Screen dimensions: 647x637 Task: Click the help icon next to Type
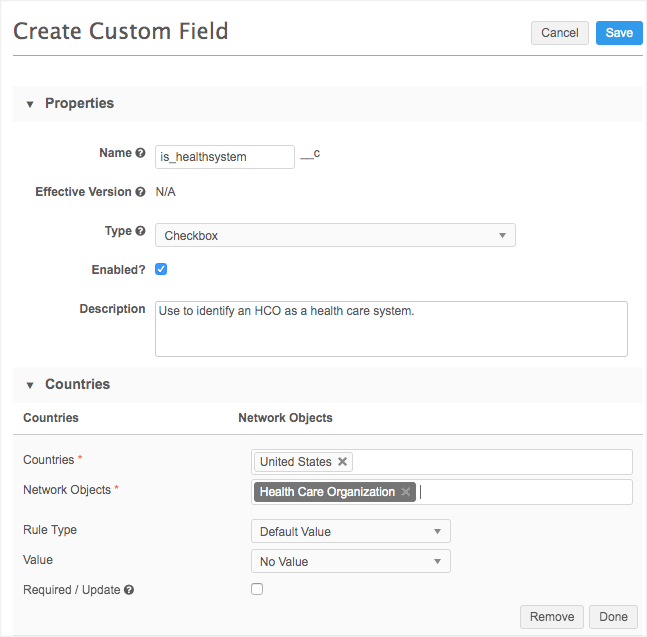click(140, 232)
